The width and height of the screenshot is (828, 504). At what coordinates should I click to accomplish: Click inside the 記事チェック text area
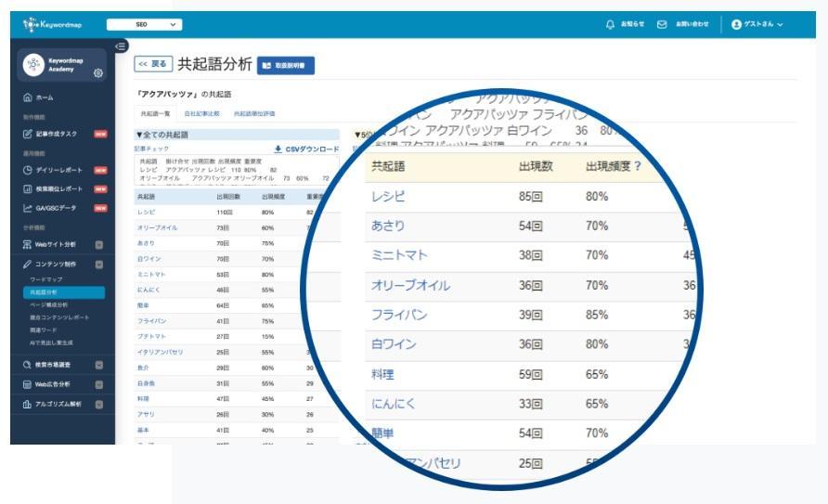pyautogui.click(x=237, y=170)
